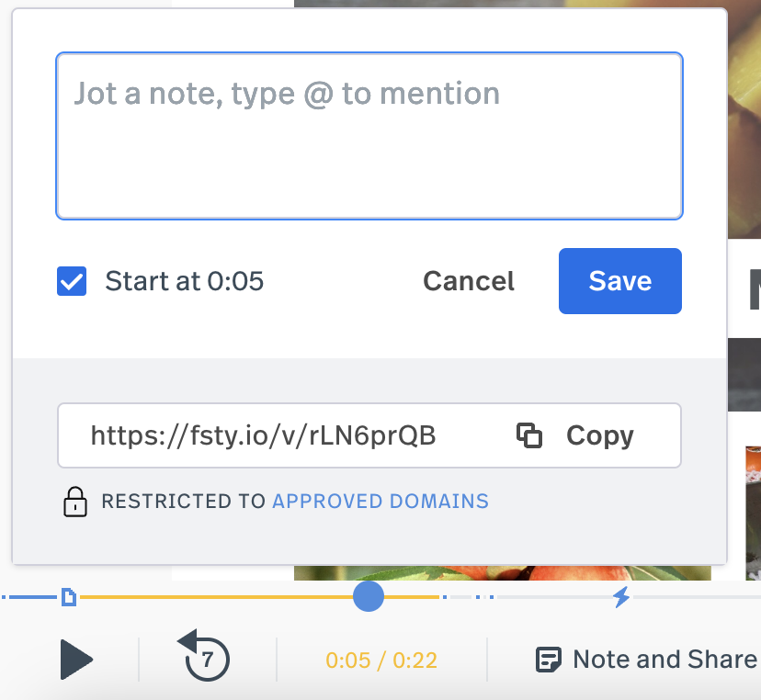Save the note
761x700 pixels.
pyautogui.click(x=619, y=281)
